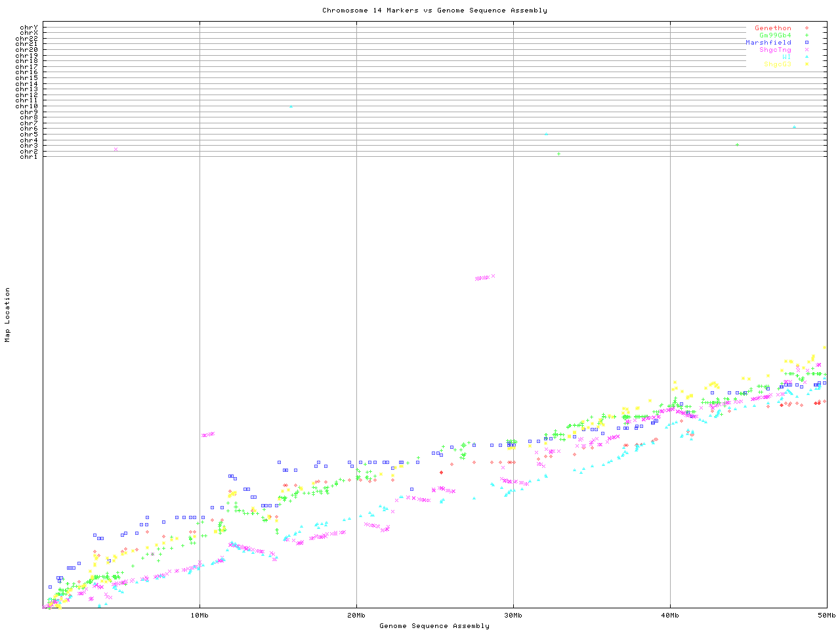Click the ShgcTng magenta cross legend marker
The height and width of the screenshot is (630, 840).
coord(807,50)
